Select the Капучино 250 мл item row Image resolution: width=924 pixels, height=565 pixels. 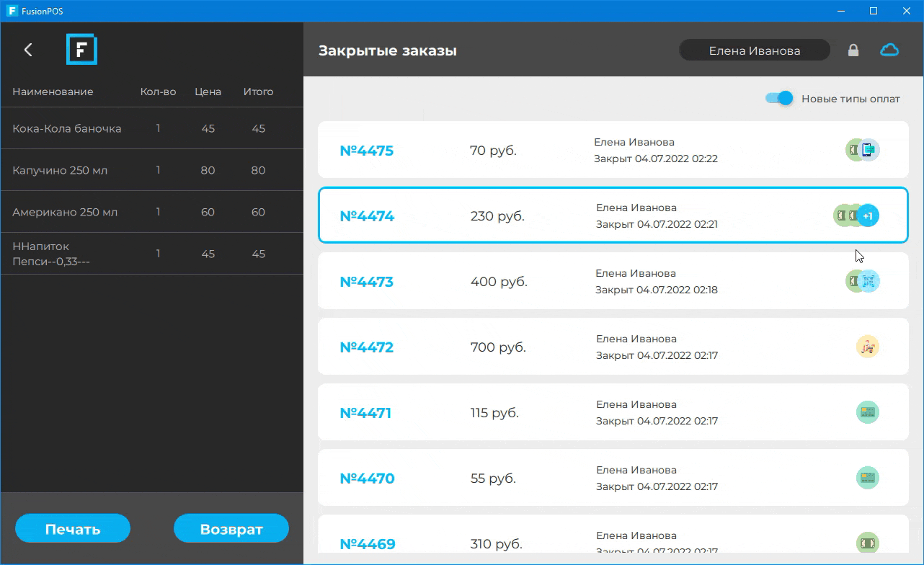coord(151,170)
